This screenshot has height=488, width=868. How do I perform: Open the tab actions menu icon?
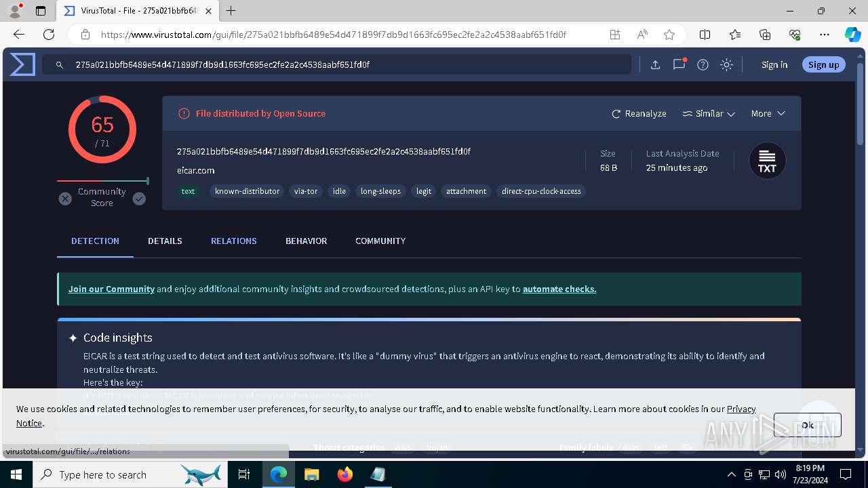40,11
